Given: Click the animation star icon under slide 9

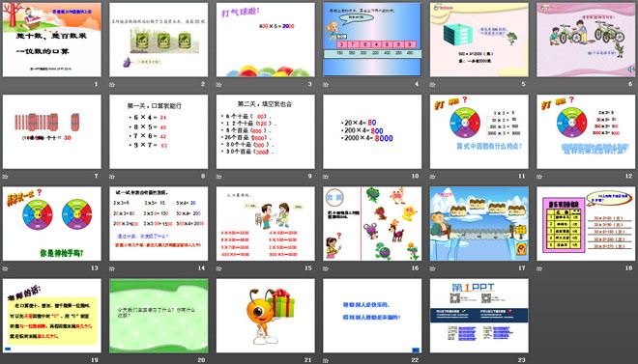Looking at the screenshot, I should (x=218, y=177).
